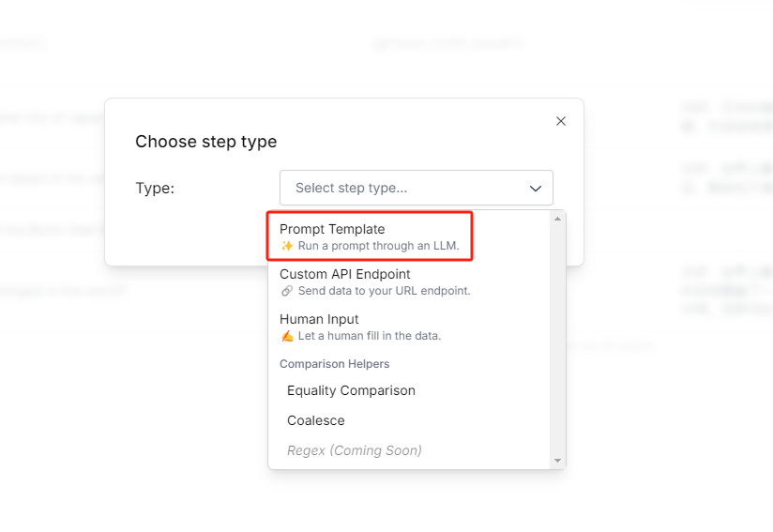This screenshot has height=532, width=773.
Task: Click the Comparison Helpers group header
Action: (334, 364)
